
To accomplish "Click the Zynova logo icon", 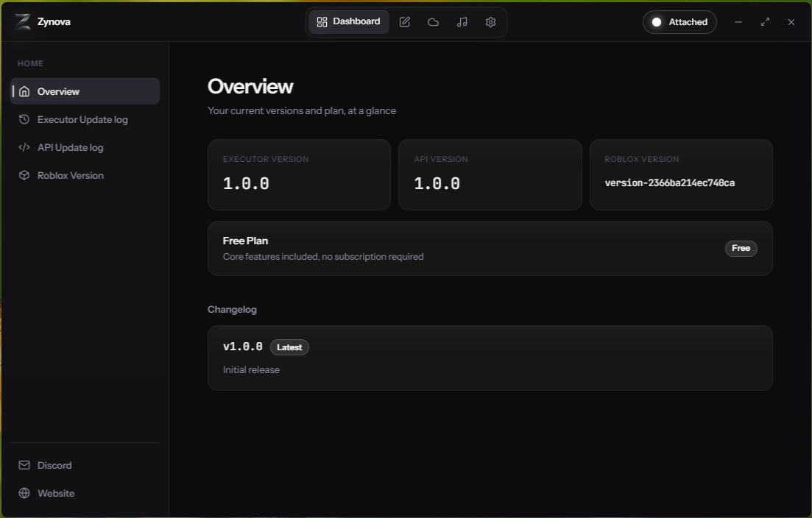I will point(22,21).
